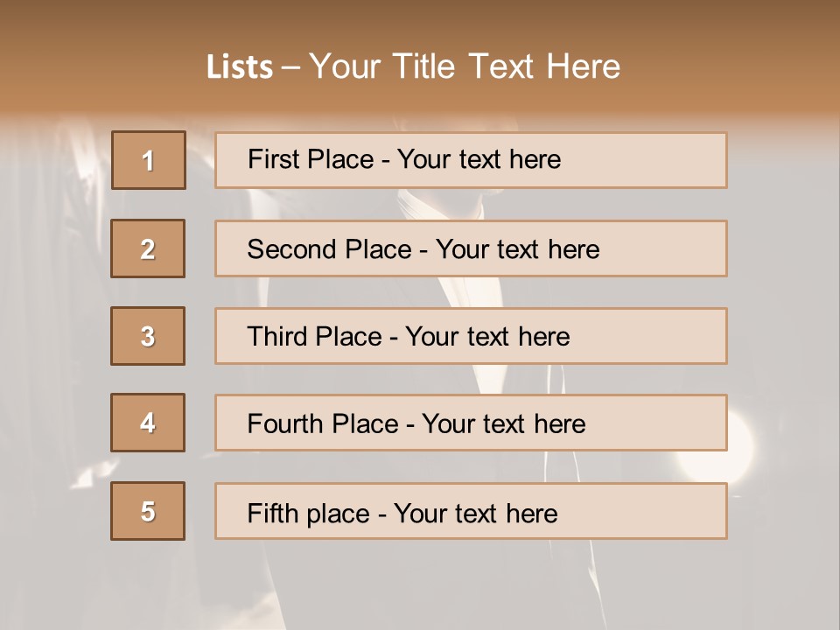The height and width of the screenshot is (630, 840).
Task: Click the empty area below the fifth row
Action: point(420,582)
